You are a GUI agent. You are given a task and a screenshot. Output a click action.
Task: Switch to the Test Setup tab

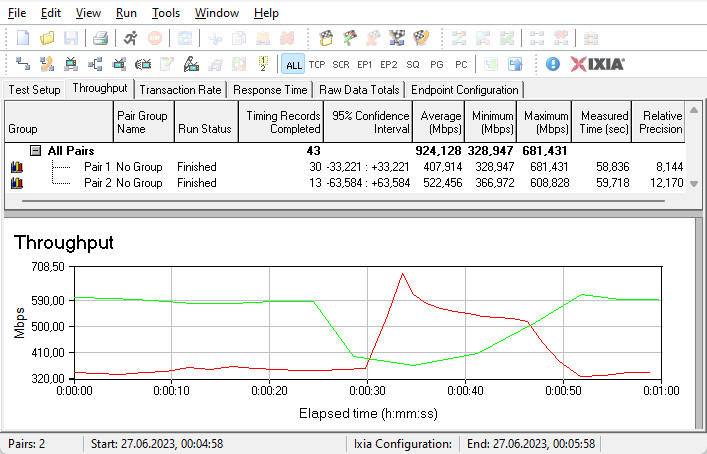[34, 90]
